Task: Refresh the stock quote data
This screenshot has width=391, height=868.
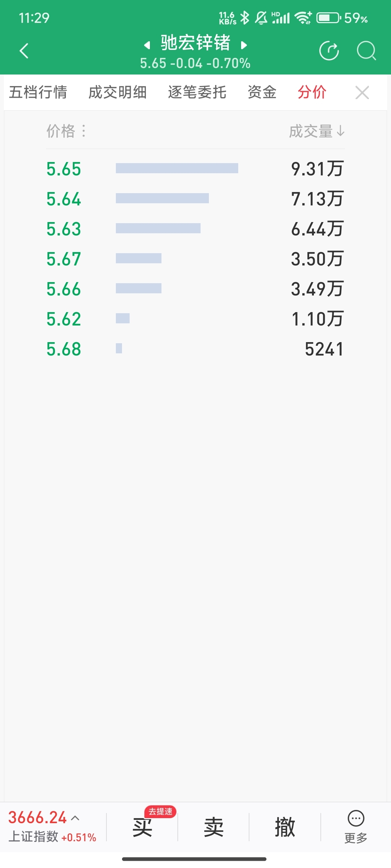Action: (x=329, y=51)
